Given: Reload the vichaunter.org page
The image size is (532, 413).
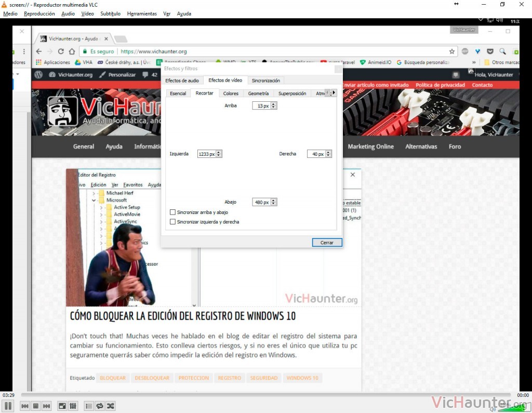Looking at the screenshot, I should (x=61, y=51).
